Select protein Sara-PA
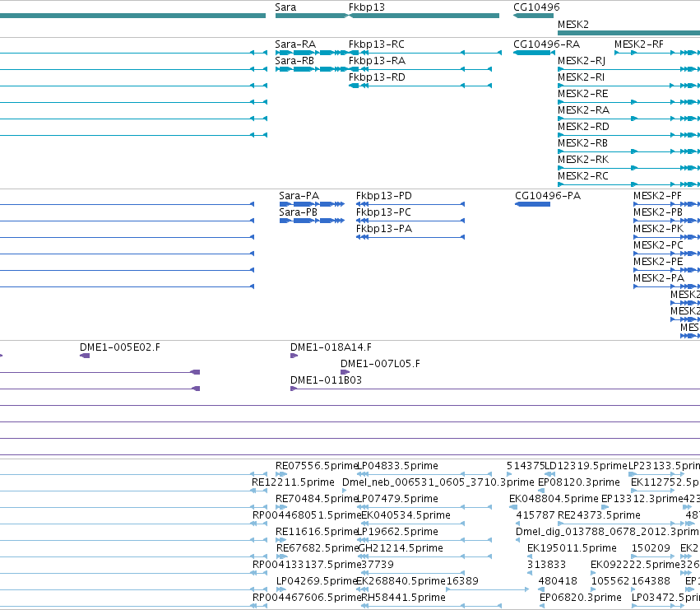This screenshot has width=700, height=610. coord(312,204)
